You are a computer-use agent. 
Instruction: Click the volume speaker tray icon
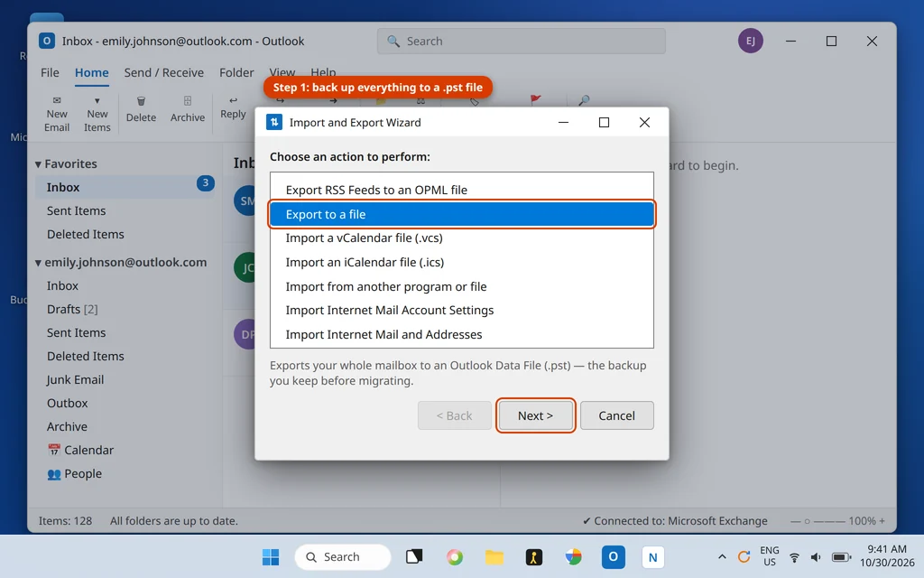[816, 556]
